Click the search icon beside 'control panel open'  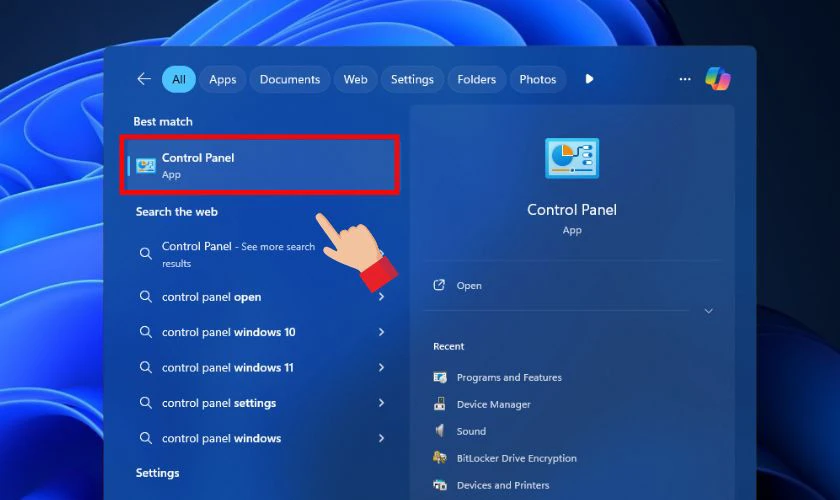pyautogui.click(x=146, y=296)
